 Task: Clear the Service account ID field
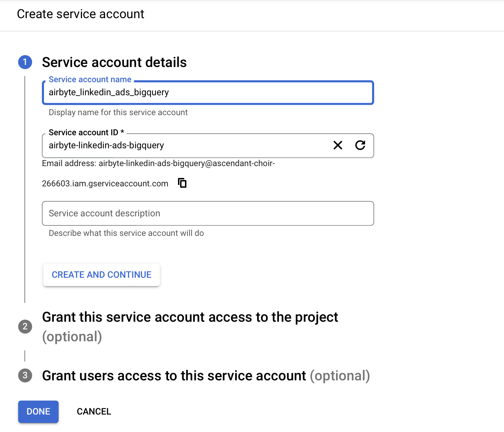coord(337,146)
